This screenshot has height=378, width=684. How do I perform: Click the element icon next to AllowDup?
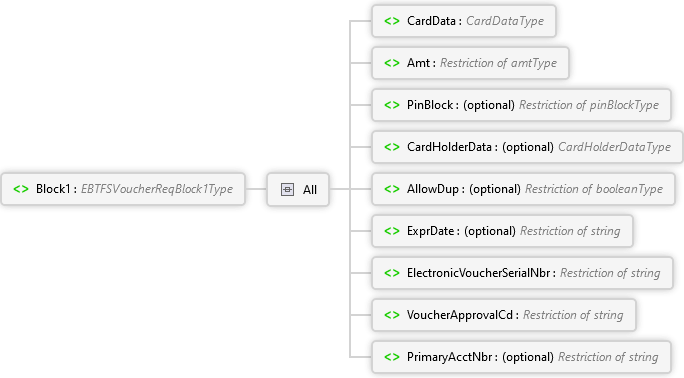pyautogui.click(x=392, y=189)
